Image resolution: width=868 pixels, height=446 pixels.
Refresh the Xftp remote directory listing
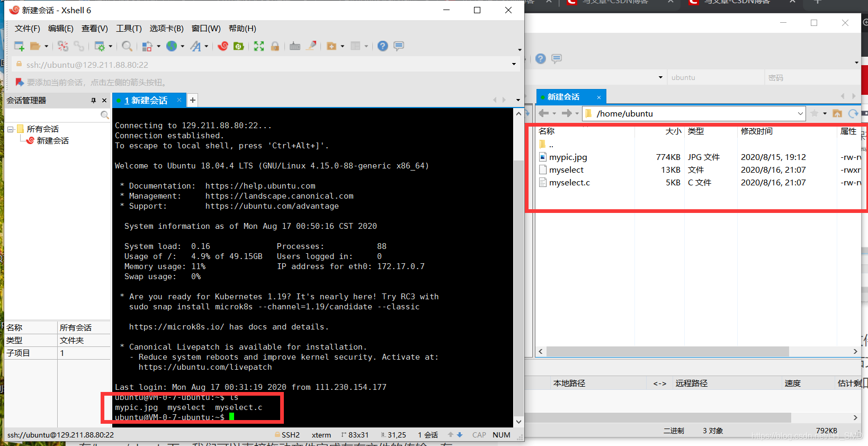(853, 113)
